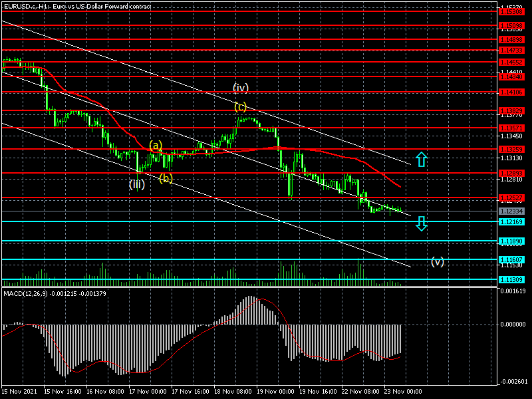
Task: Select the (iv) wave label
Action: pyautogui.click(x=241, y=87)
